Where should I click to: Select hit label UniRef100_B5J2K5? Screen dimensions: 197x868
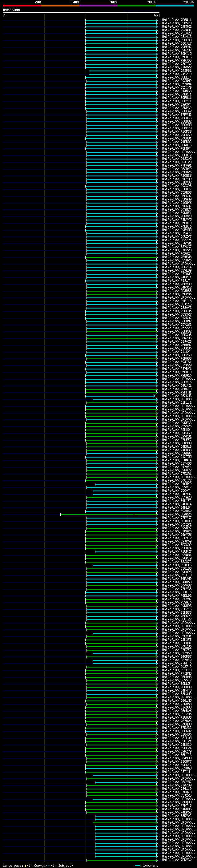177,795
